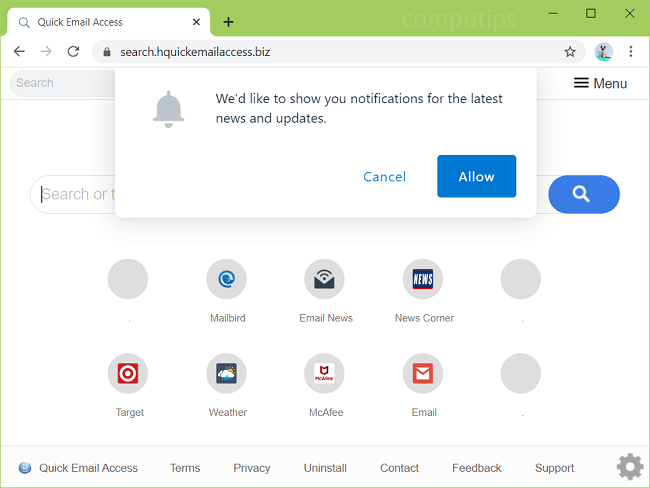Viewport: 650px width, 488px height.
Task: Open the Target shortcut icon
Action: pyautogui.click(x=128, y=374)
